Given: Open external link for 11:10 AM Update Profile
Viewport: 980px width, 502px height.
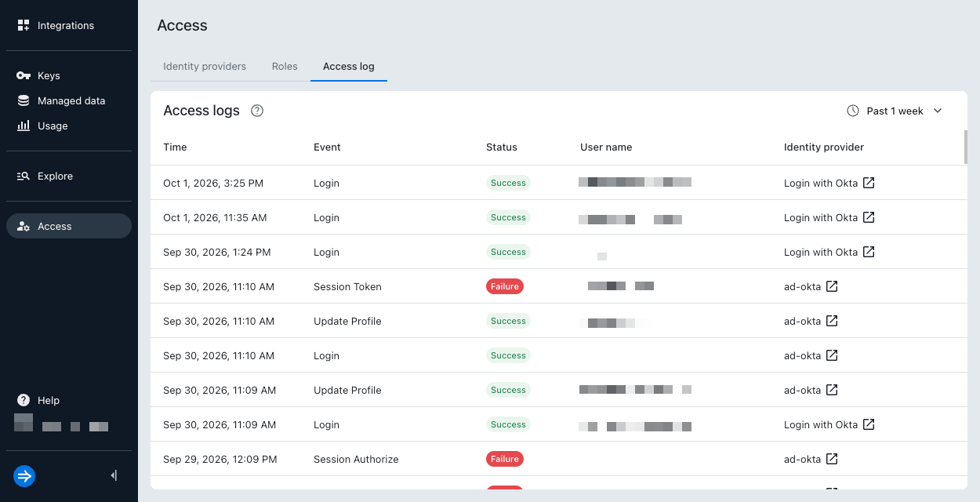Looking at the screenshot, I should [833, 321].
